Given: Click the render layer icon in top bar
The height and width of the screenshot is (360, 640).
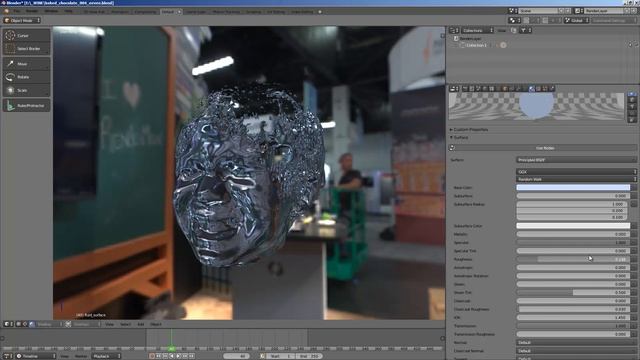Looking at the screenshot, I should [579, 11].
